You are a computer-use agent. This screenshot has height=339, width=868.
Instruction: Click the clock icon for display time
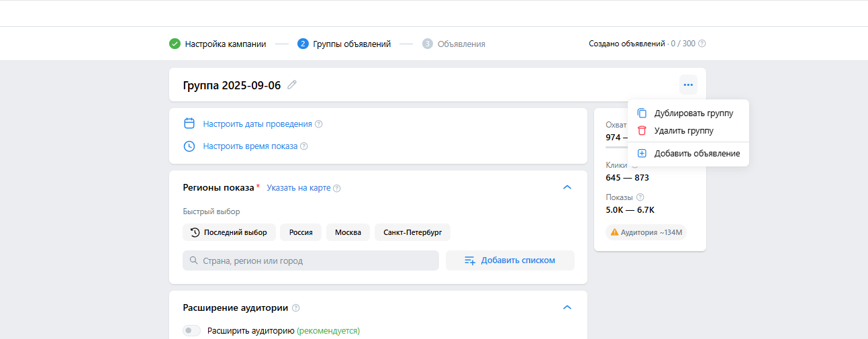(x=189, y=146)
